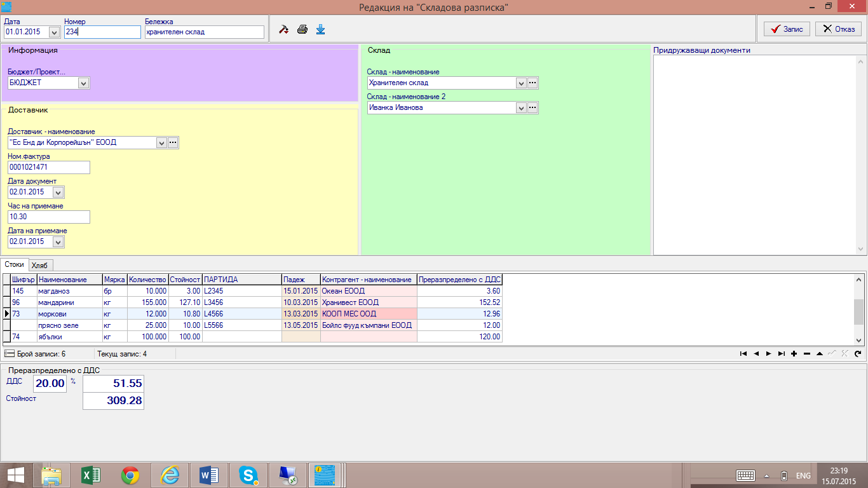
Task: Switch to the Хляб tab
Action: (41, 265)
